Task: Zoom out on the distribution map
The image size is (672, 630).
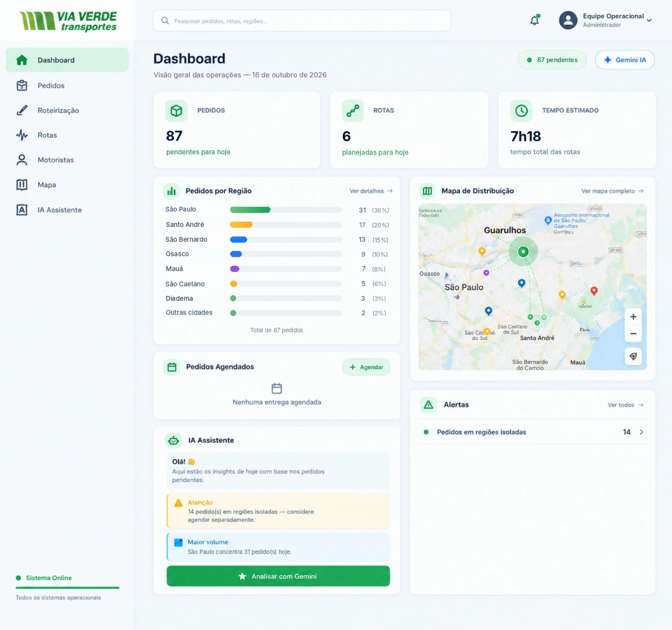Action: 633,334
